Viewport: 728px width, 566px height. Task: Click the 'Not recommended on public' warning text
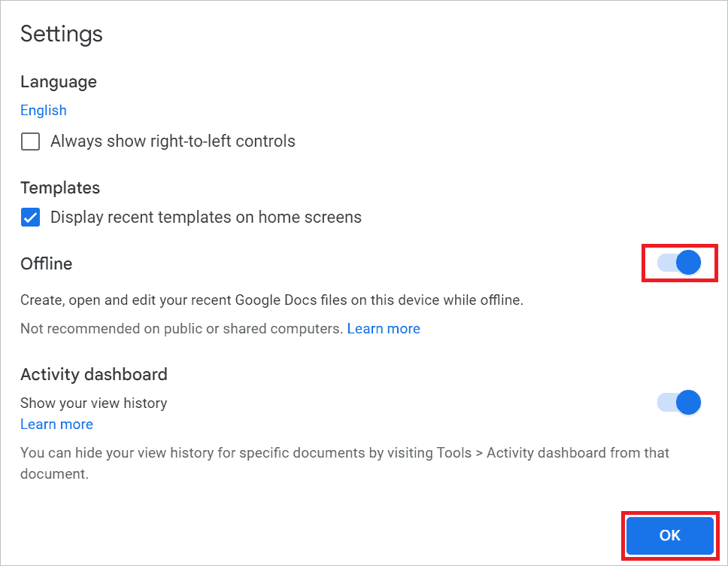point(182,329)
